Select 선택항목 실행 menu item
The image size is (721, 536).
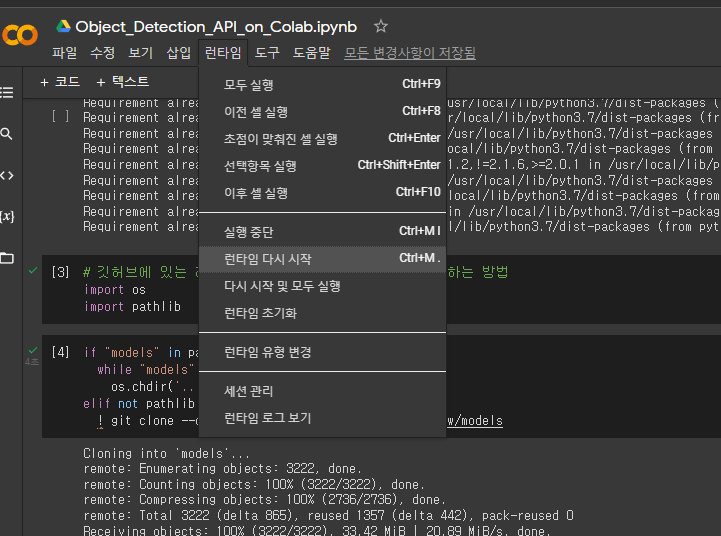click(322, 166)
